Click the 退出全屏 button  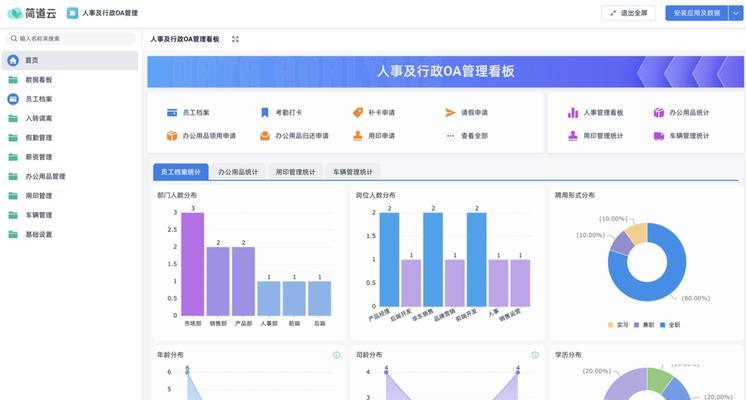point(628,13)
